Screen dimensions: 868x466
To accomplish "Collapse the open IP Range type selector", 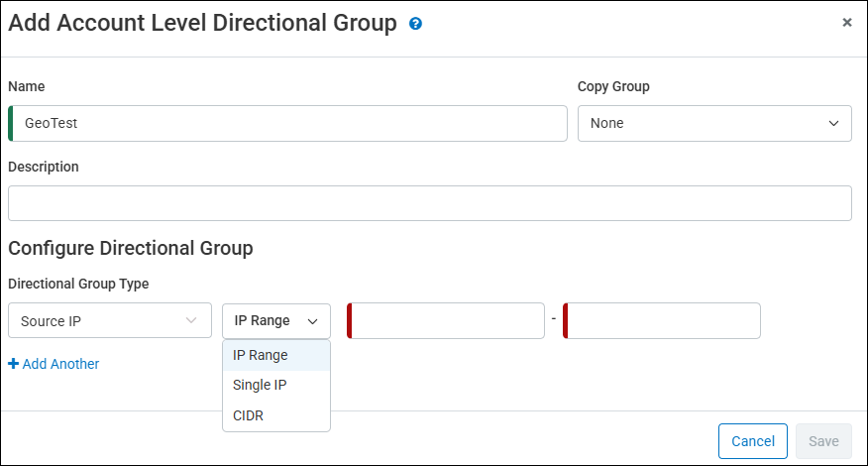I will click(276, 321).
